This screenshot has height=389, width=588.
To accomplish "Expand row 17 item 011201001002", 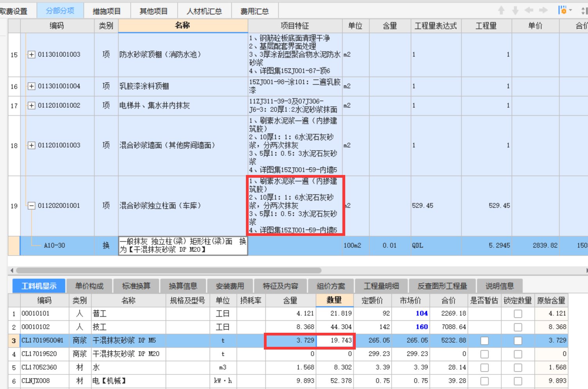I will pos(31,105).
